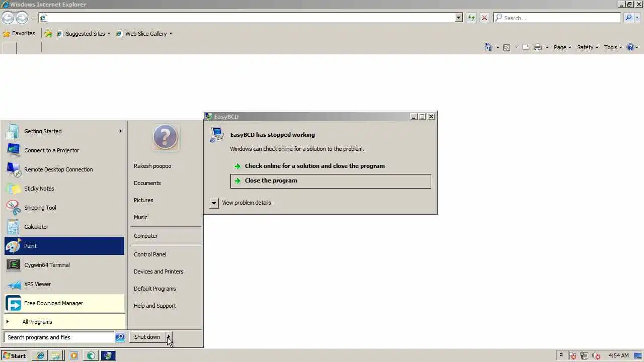
Task: Click Internet Explorer taskbar icon
Action: [x=40, y=355]
